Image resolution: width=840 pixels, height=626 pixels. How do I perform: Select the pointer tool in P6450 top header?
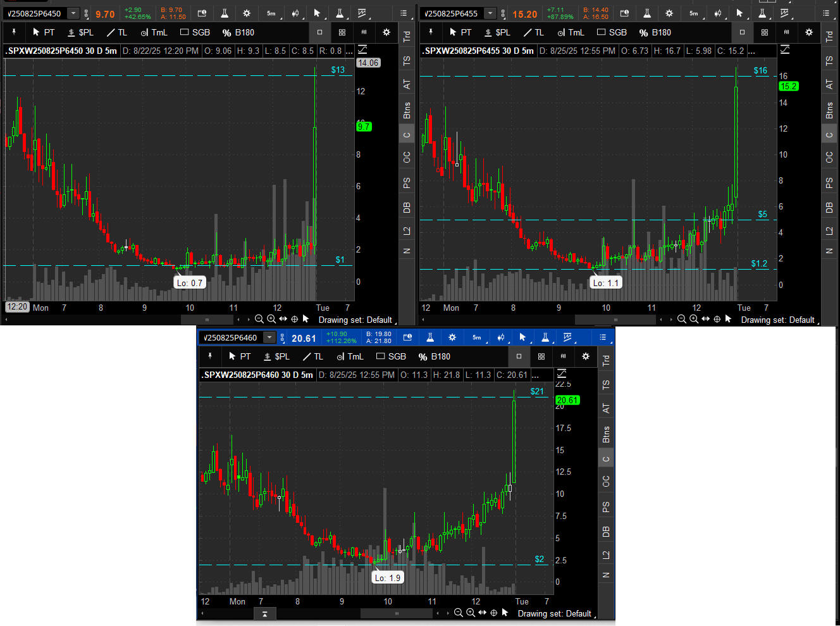click(x=317, y=13)
